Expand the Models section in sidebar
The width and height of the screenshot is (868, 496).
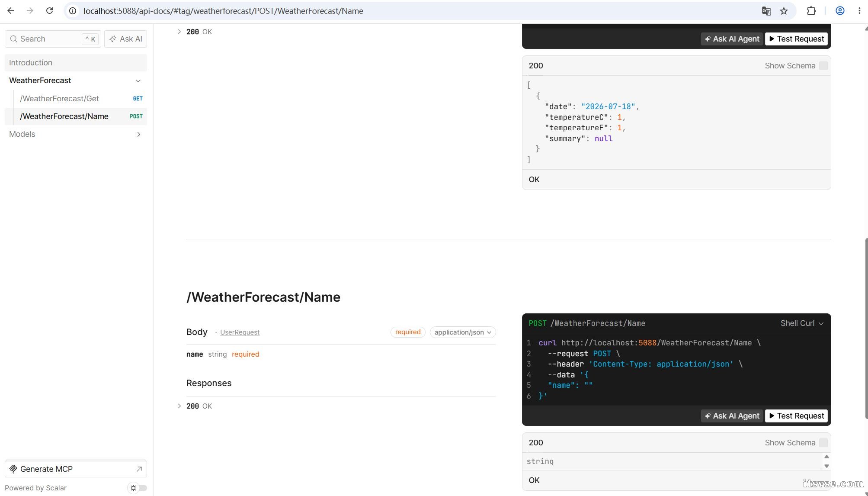pos(76,134)
